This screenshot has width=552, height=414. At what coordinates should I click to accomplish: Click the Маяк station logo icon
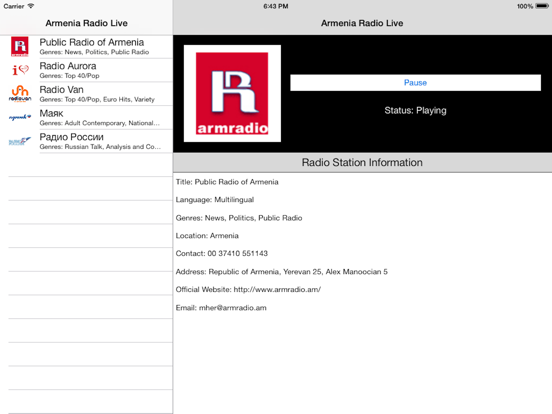[20, 117]
